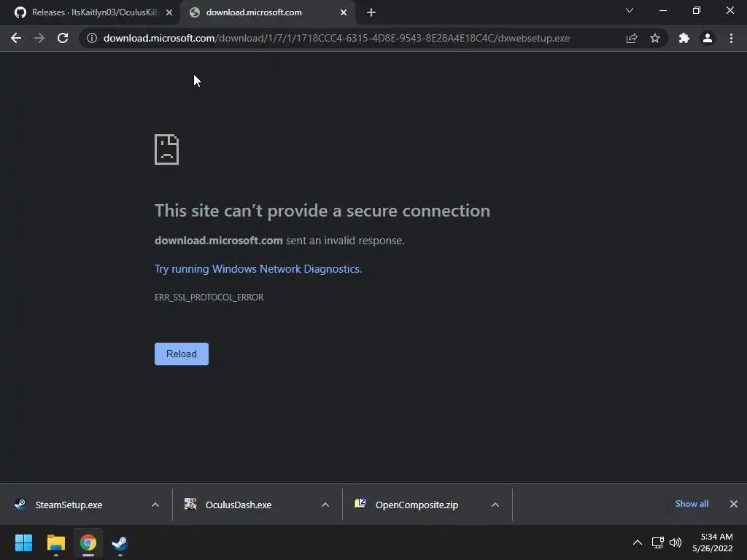Minimize the Chrome window
747x560 pixels.
[663, 10]
